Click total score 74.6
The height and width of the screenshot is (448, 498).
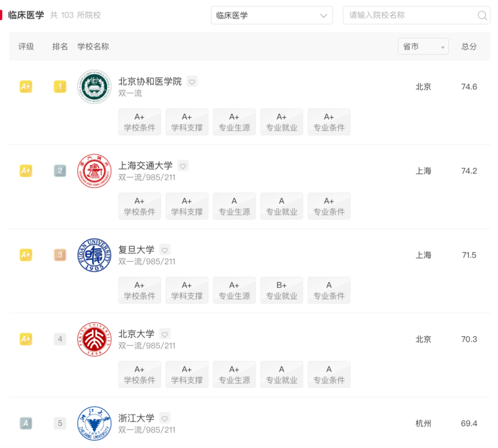pyautogui.click(x=469, y=87)
